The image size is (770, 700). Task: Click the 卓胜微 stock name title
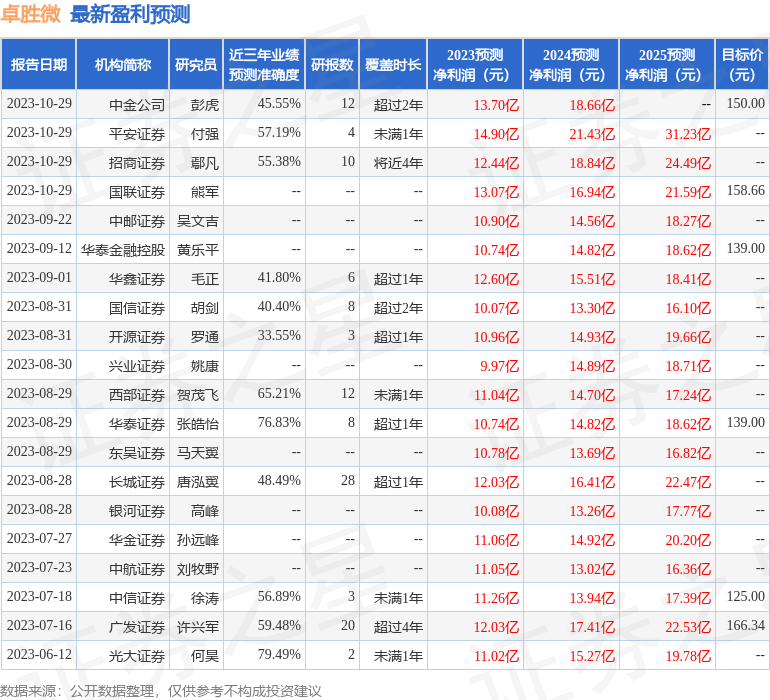point(30,14)
